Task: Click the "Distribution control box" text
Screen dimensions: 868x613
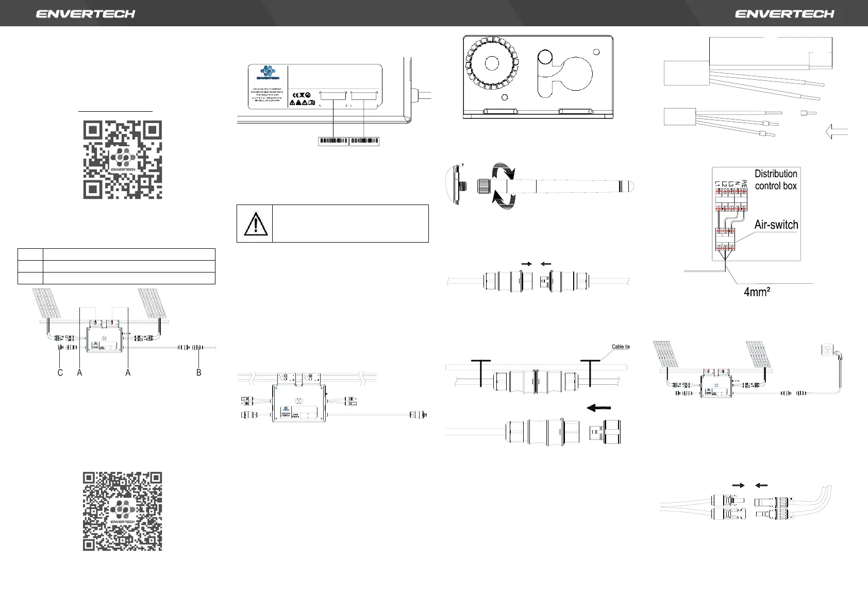Action: [776, 179]
